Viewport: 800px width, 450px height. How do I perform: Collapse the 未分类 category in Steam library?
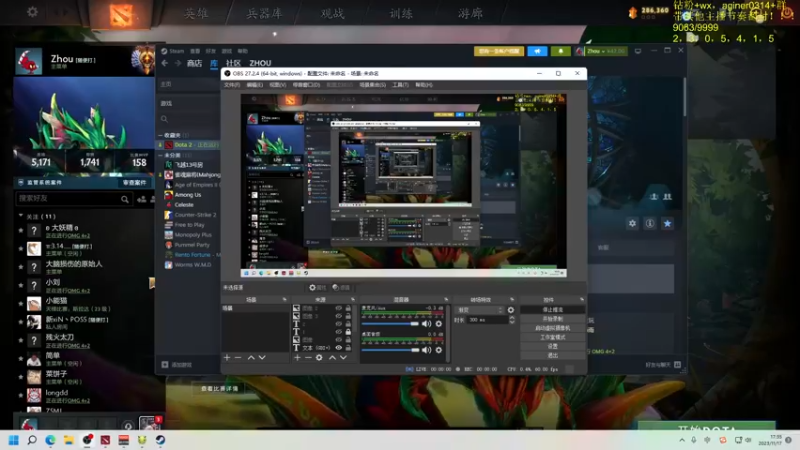(160, 155)
